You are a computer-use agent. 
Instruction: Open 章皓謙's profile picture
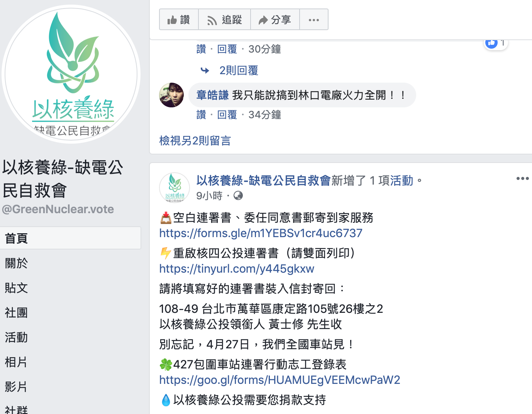171,95
